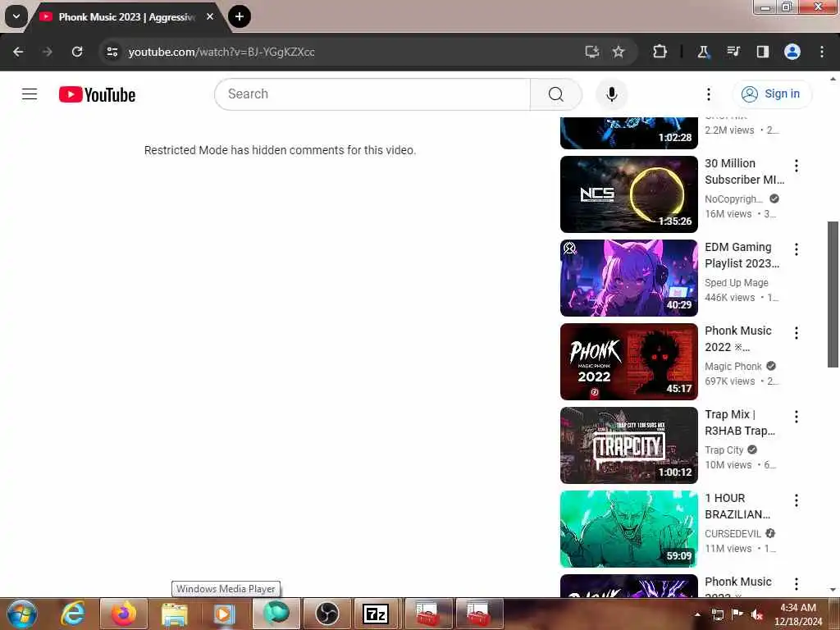Open the Chrome three-dot menu
840x630 pixels.
click(821, 52)
